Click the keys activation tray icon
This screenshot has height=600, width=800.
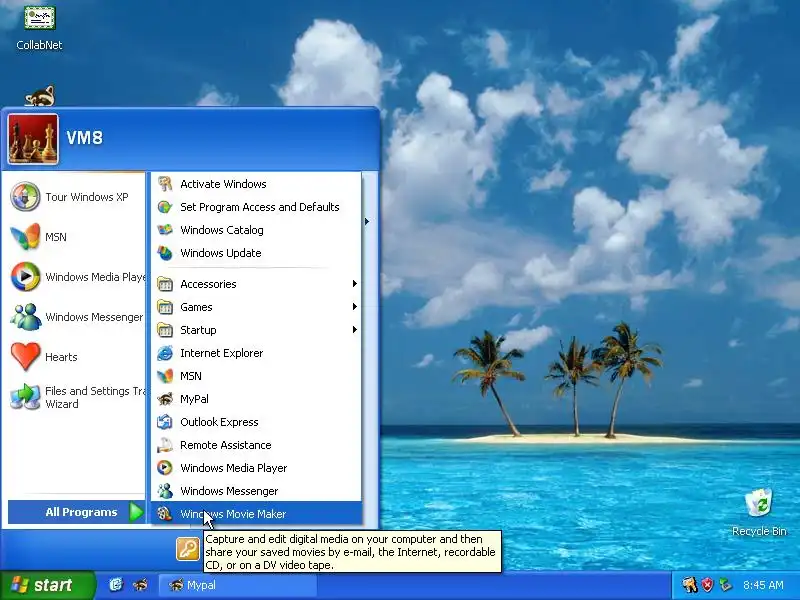pos(689,585)
